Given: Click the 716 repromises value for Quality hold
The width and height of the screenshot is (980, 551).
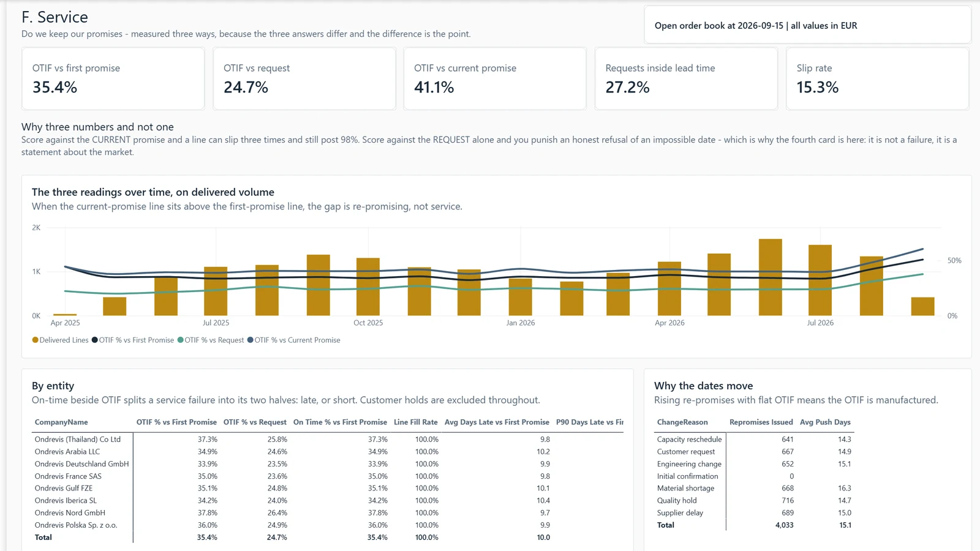Looking at the screenshot, I should pyautogui.click(x=788, y=501).
